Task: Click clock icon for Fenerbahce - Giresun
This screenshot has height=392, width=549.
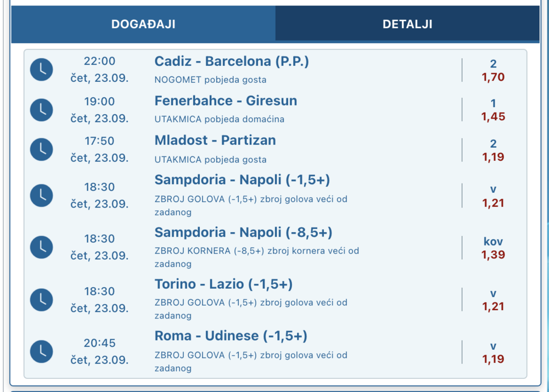Action: (42, 110)
